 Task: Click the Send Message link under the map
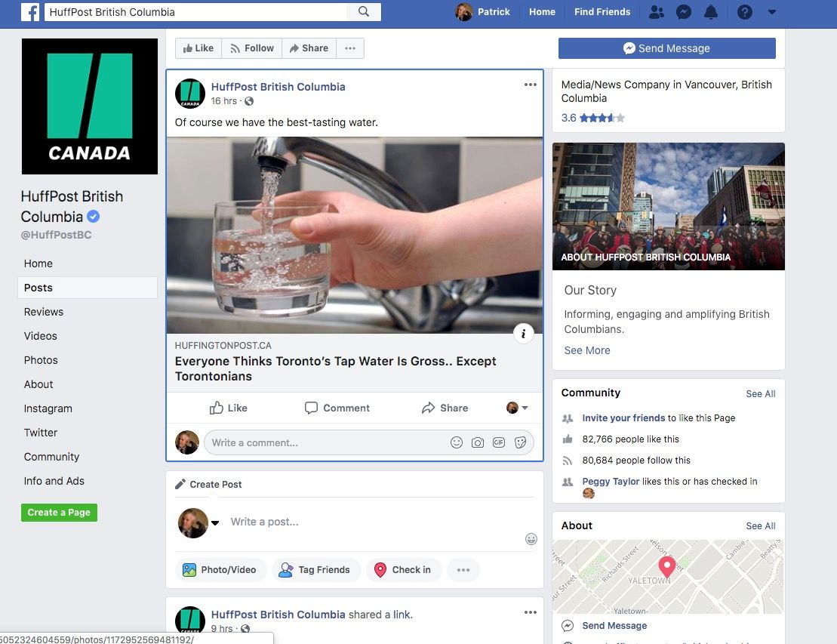(614, 626)
